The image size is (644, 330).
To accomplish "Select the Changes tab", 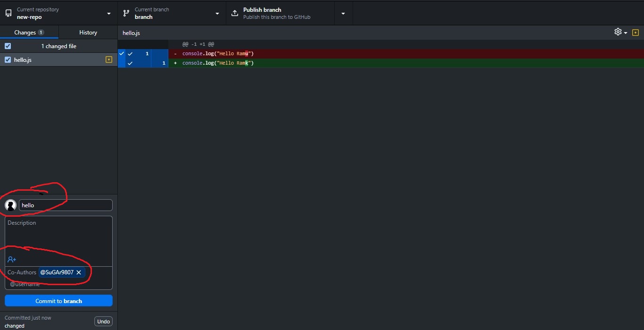I will click(29, 33).
